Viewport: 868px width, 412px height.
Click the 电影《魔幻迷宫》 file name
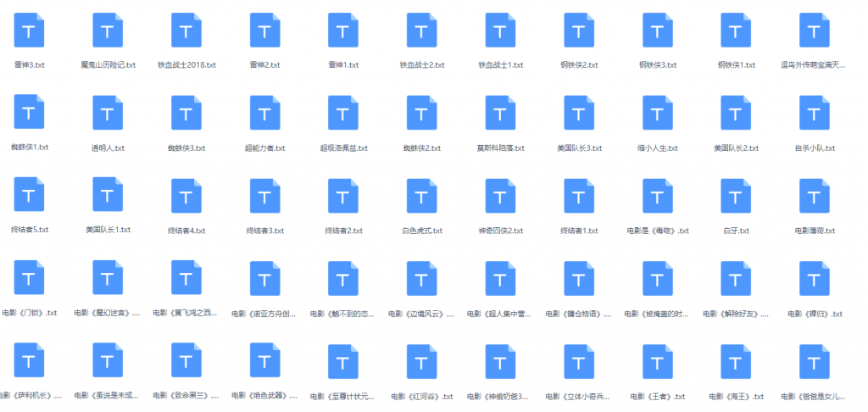108,313
